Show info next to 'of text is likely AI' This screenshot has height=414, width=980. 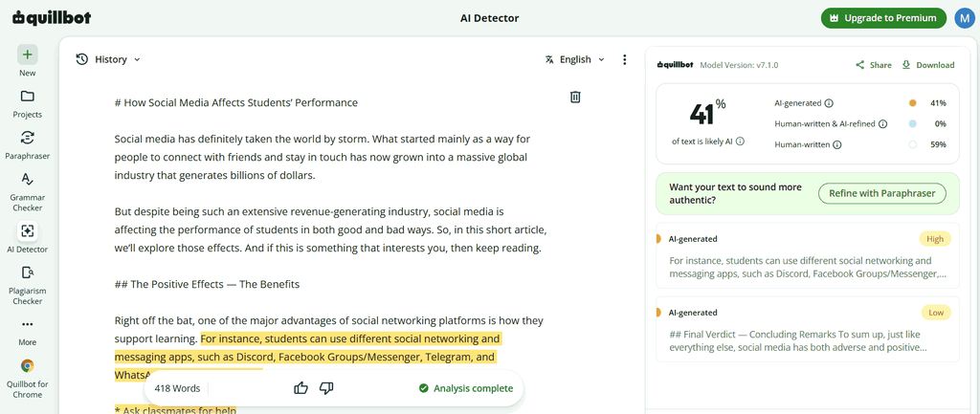[740, 142]
